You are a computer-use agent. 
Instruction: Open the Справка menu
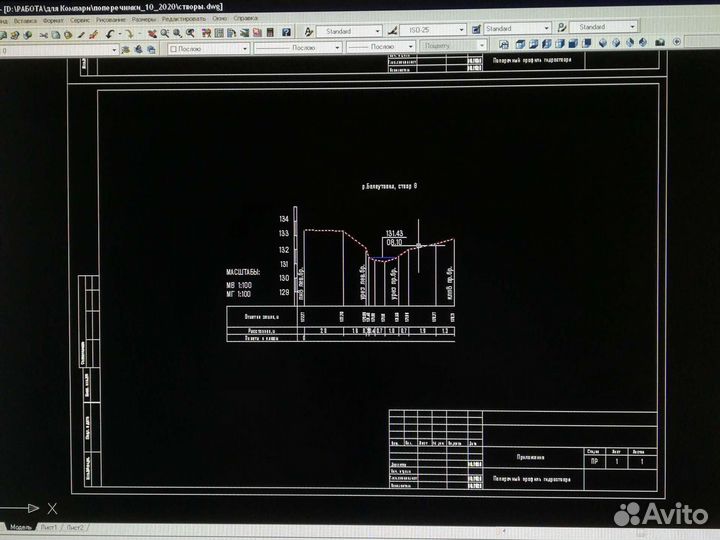click(246, 18)
